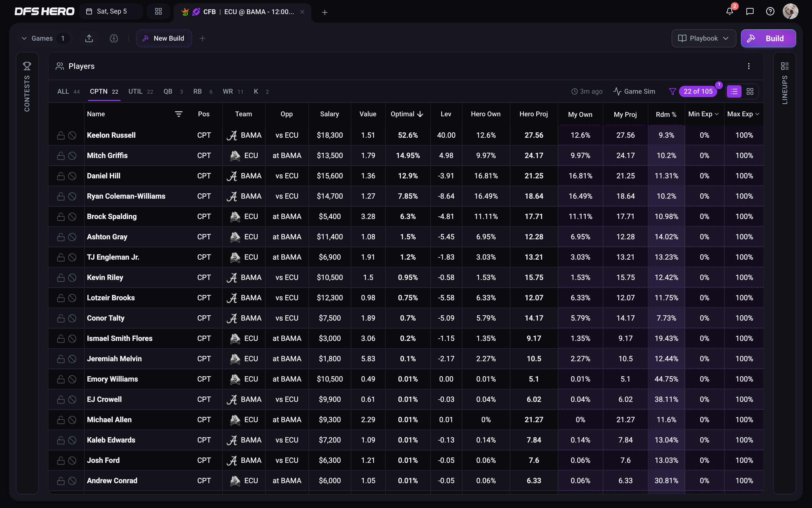Image resolution: width=812 pixels, height=508 pixels.
Task: Open the Lineups side panel icon
Action: click(785, 66)
